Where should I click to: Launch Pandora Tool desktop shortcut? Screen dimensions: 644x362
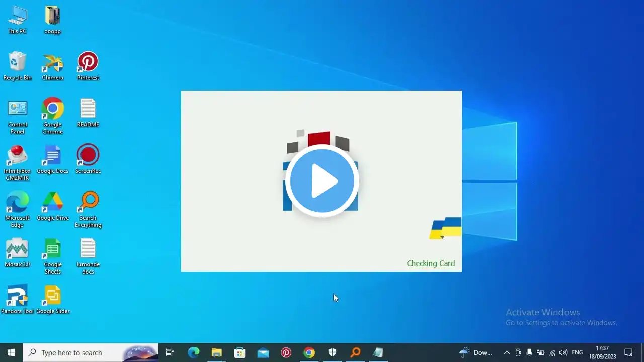[17, 300]
